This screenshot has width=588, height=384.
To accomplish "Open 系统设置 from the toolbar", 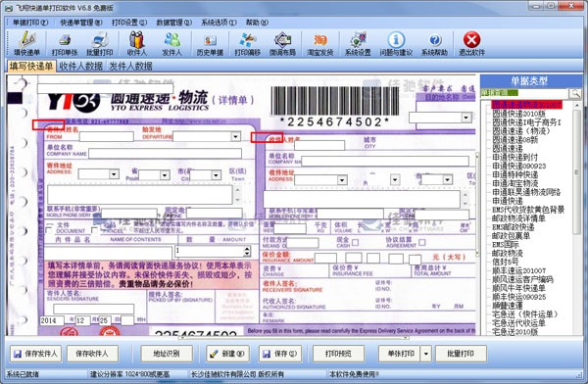I will point(358,43).
